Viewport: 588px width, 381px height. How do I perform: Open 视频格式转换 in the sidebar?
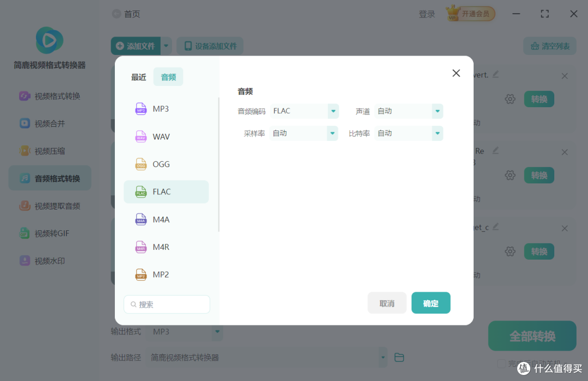pos(50,96)
